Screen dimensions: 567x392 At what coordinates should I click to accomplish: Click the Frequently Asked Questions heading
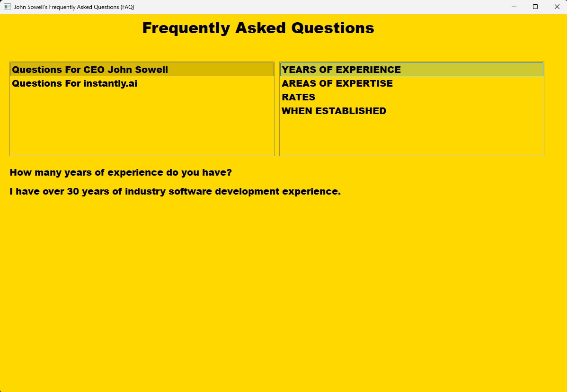click(x=258, y=28)
